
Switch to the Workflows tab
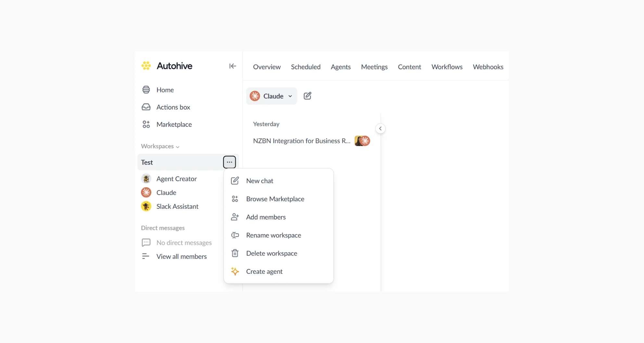(447, 67)
